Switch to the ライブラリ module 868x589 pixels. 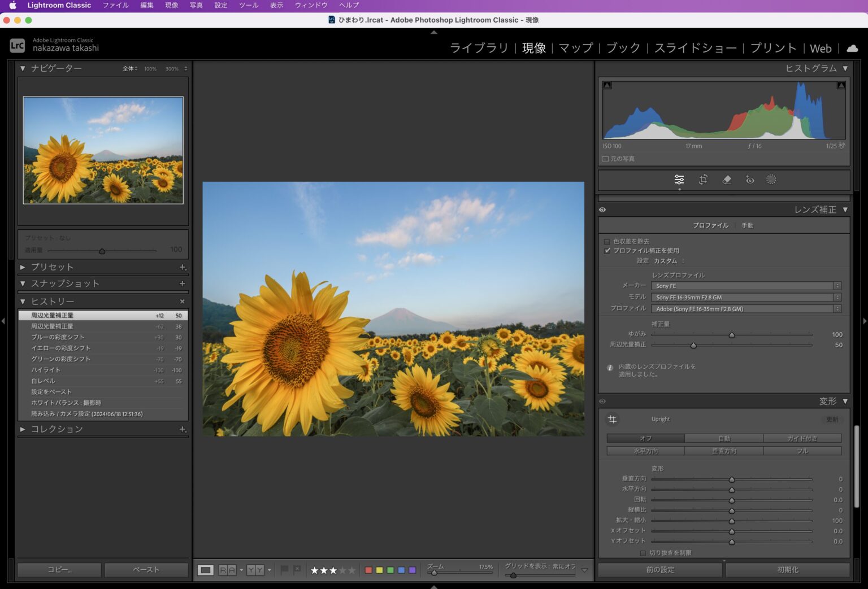[479, 49]
